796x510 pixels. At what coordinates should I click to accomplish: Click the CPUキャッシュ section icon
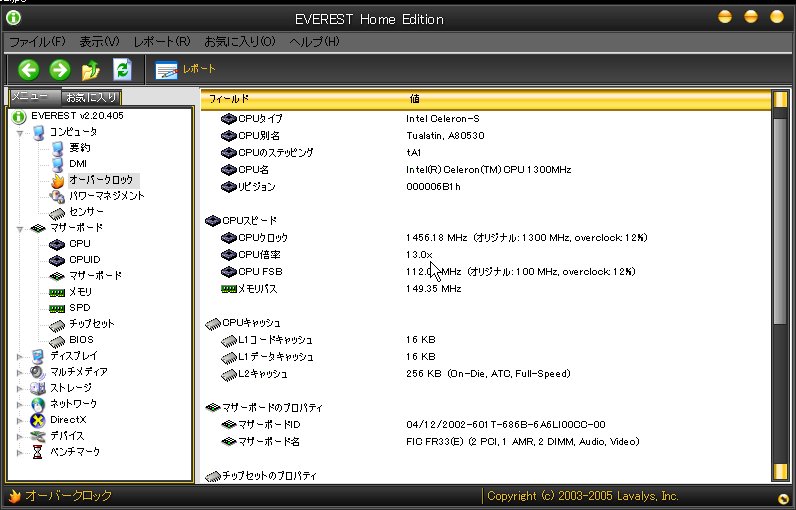tap(212, 323)
